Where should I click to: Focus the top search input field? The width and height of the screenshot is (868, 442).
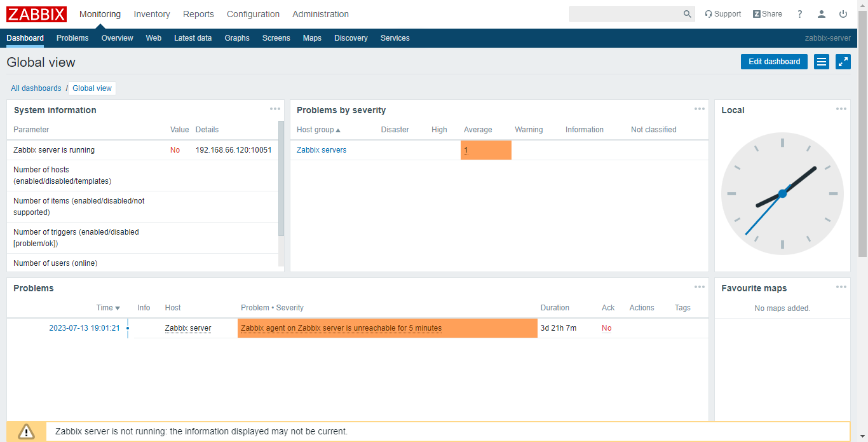tap(625, 14)
